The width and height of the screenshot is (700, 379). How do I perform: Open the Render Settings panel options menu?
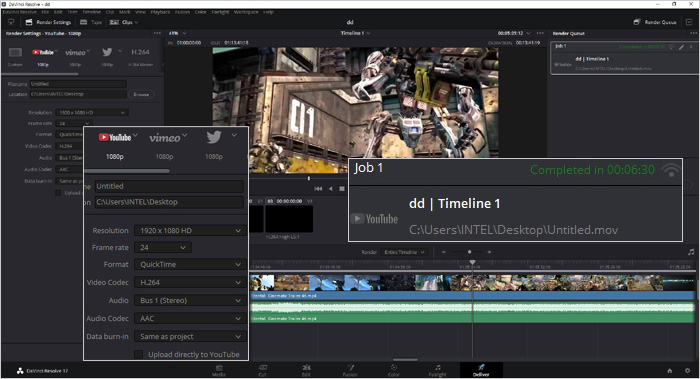coord(157,33)
